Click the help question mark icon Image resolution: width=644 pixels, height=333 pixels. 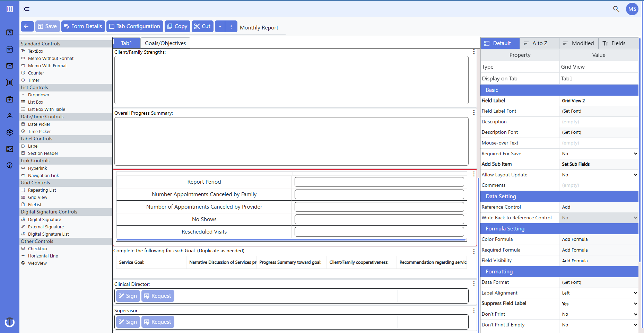pyautogui.click(x=9, y=166)
